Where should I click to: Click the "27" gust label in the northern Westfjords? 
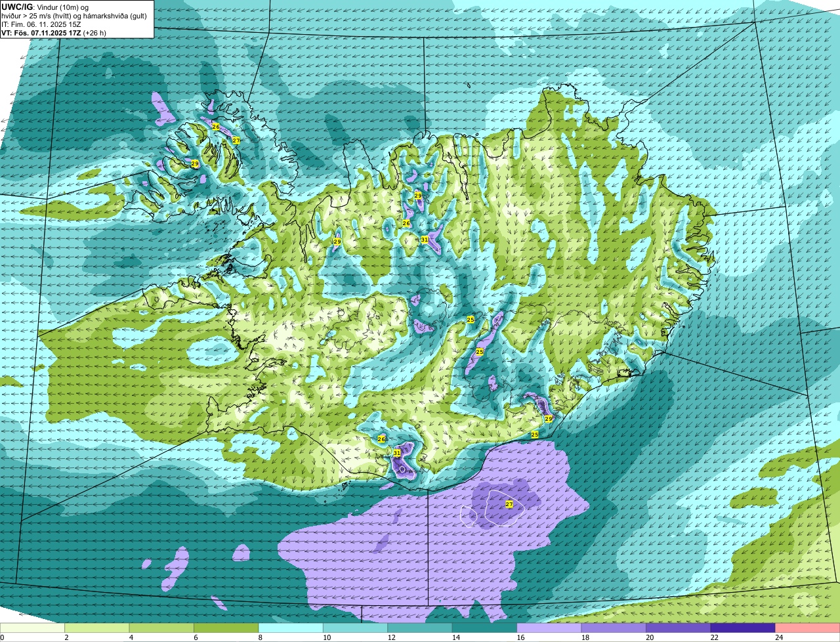click(x=236, y=140)
